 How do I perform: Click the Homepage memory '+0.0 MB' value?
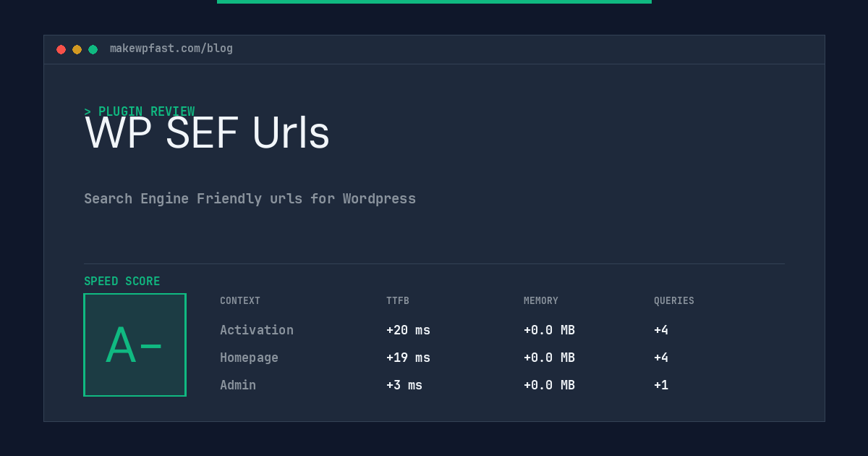549,358
